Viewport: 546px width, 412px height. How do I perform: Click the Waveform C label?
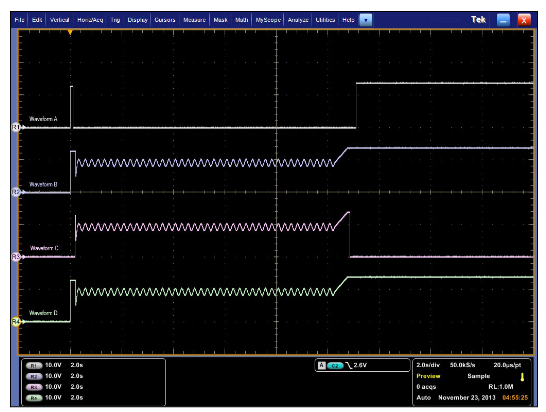point(44,248)
